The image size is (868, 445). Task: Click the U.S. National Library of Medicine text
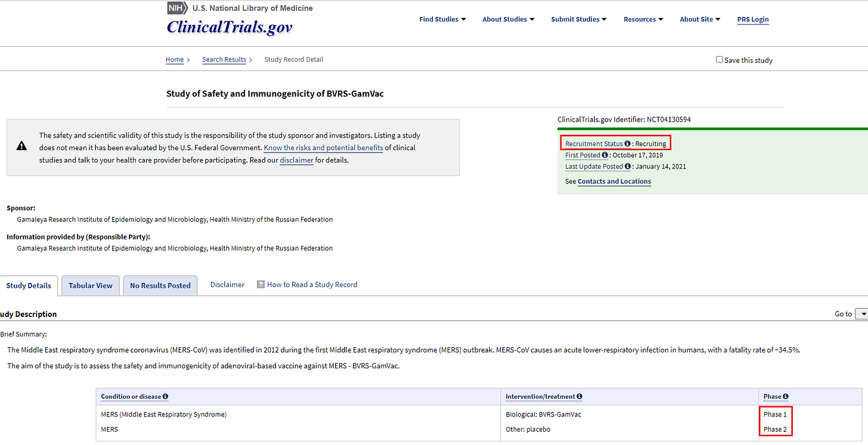pyautogui.click(x=252, y=8)
